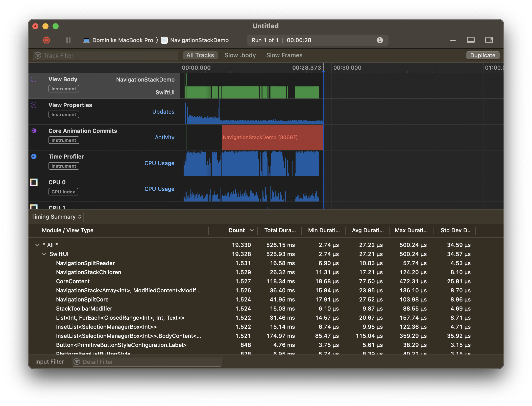This screenshot has height=406, width=532.
Task: Sort by the Count column header
Action: [x=236, y=230]
